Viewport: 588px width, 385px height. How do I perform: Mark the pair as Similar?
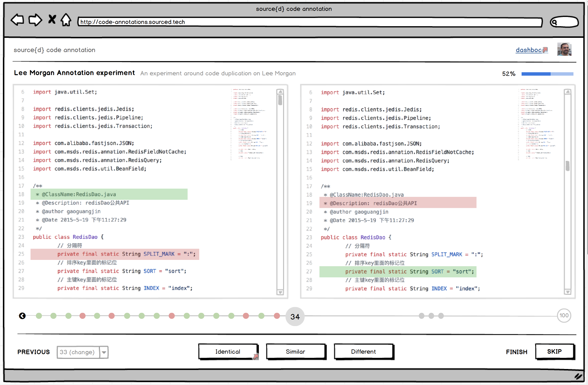(295, 351)
